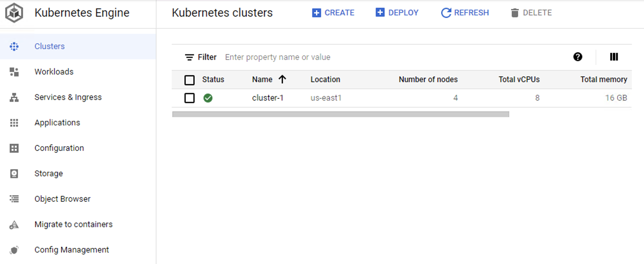Click the Services & Ingress icon
The width and height of the screenshot is (644, 264).
pyautogui.click(x=14, y=97)
